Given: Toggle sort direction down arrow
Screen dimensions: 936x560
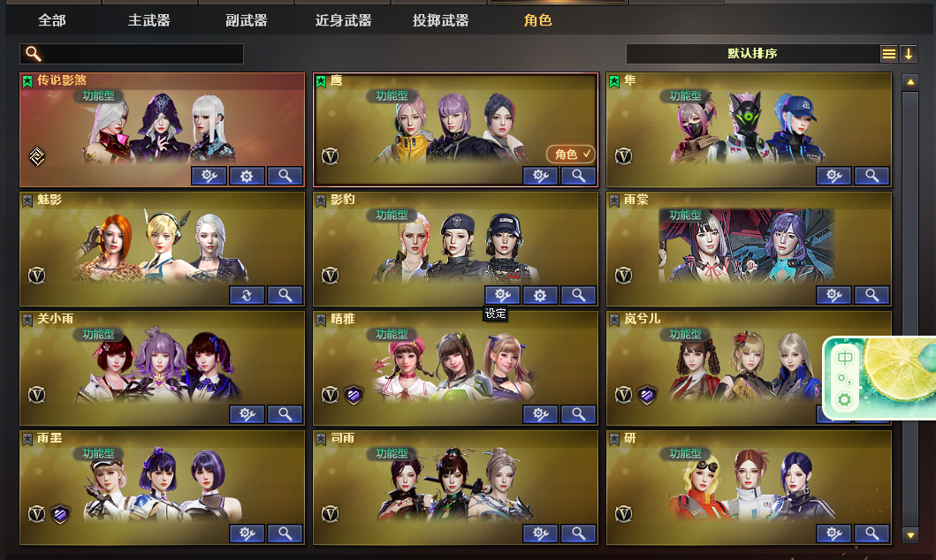Looking at the screenshot, I should pyautogui.click(x=909, y=54).
